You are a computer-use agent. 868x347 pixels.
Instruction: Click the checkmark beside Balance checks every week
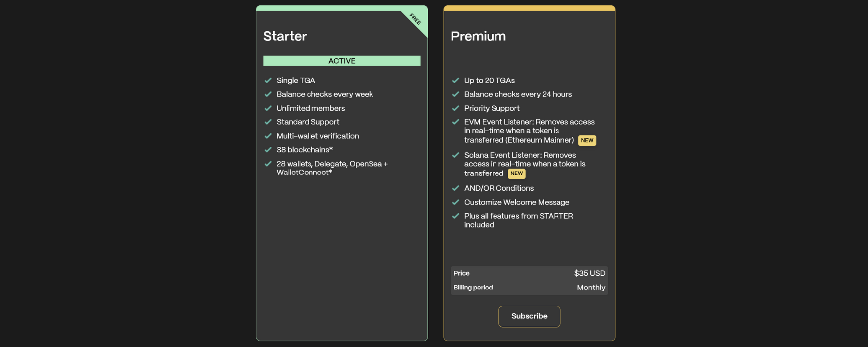pyautogui.click(x=268, y=94)
